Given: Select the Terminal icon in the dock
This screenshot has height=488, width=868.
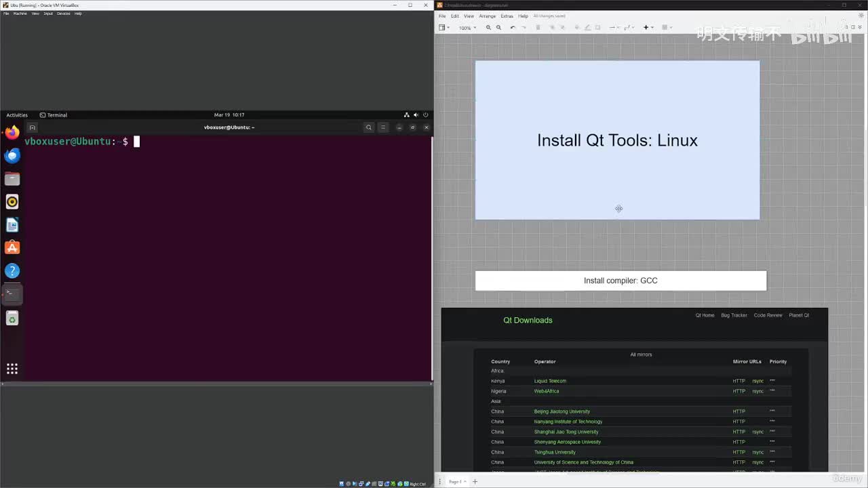Looking at the screenshot, I should point(12,294).
